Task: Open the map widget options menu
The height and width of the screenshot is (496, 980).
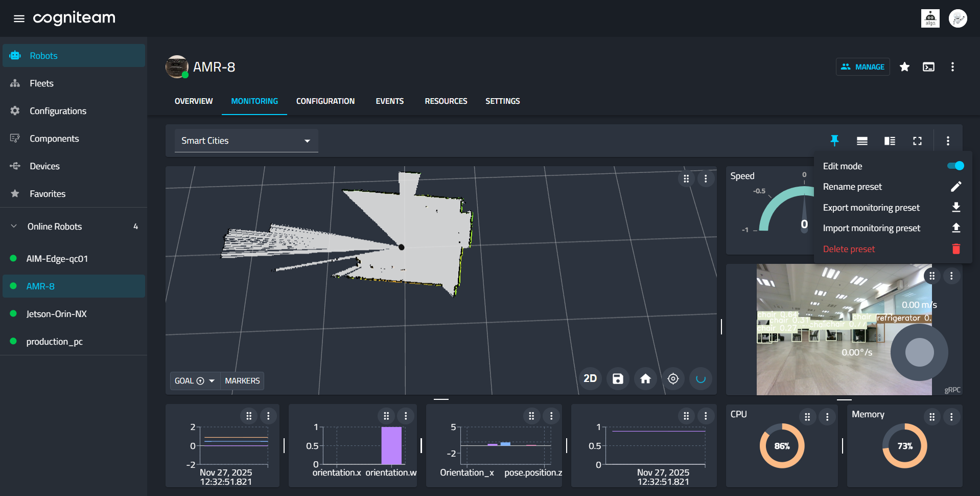Action: pos(706,178)
